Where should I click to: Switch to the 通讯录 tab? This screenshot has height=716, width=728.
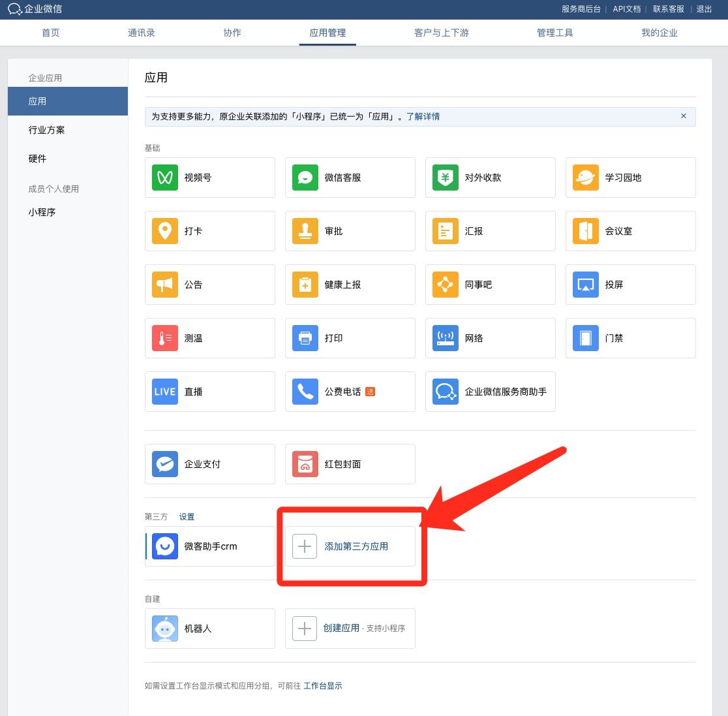click(142, 33)
